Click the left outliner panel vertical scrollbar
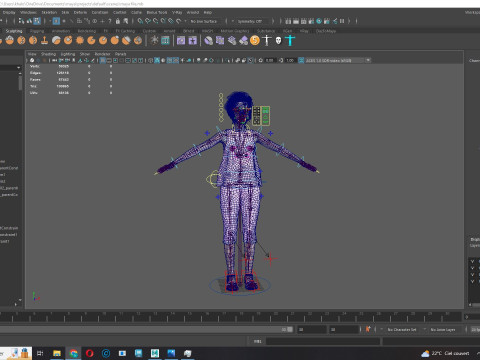480x360 pixels. (x=20, y=82)
